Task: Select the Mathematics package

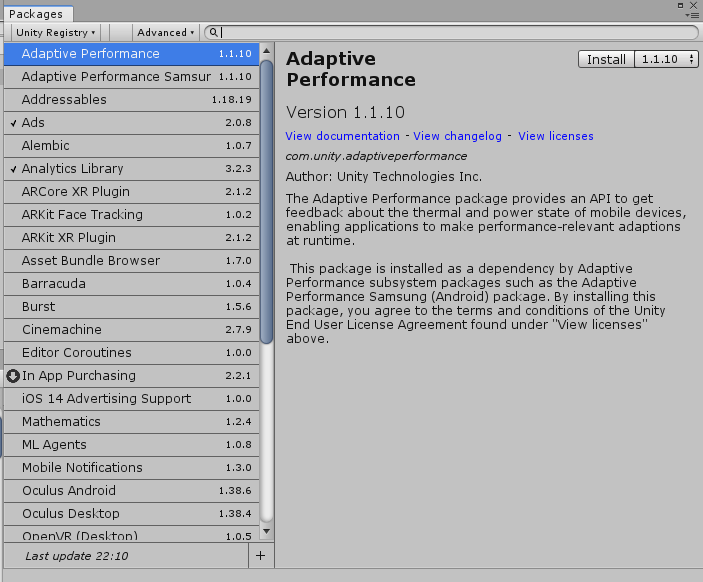Action: point(131,422)
